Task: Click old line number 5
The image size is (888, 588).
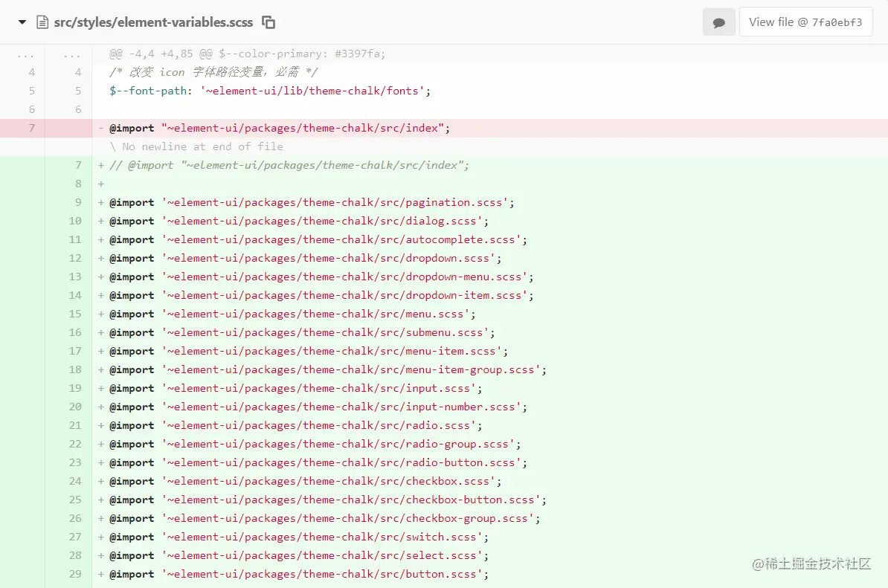Action: click(x=32, y=91)
